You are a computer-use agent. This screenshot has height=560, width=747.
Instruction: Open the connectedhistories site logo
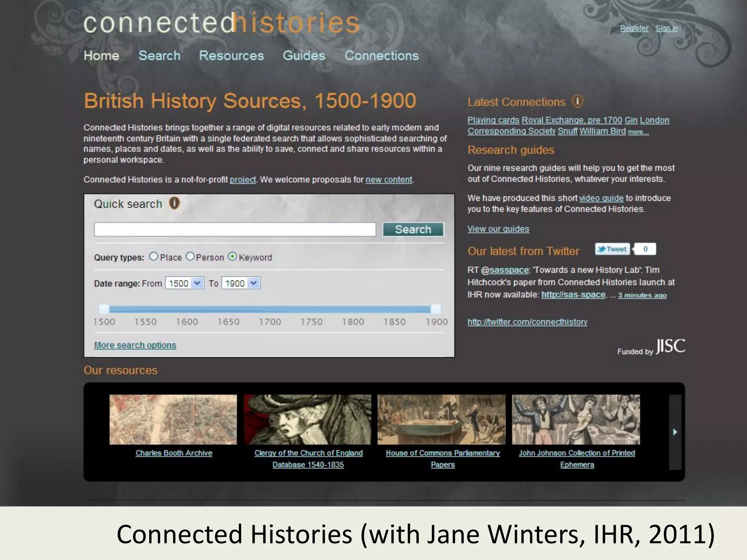click(x=222, y=23)
